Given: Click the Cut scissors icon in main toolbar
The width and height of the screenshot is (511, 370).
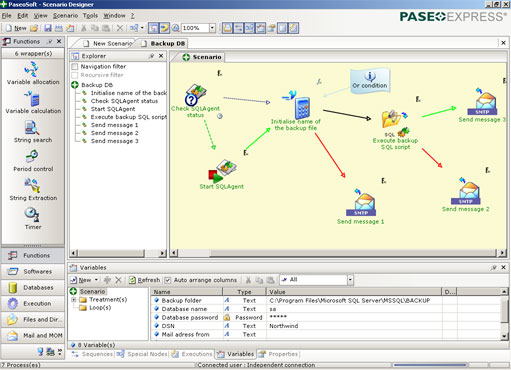Looking at the screenshot, I should coord(84,28).
